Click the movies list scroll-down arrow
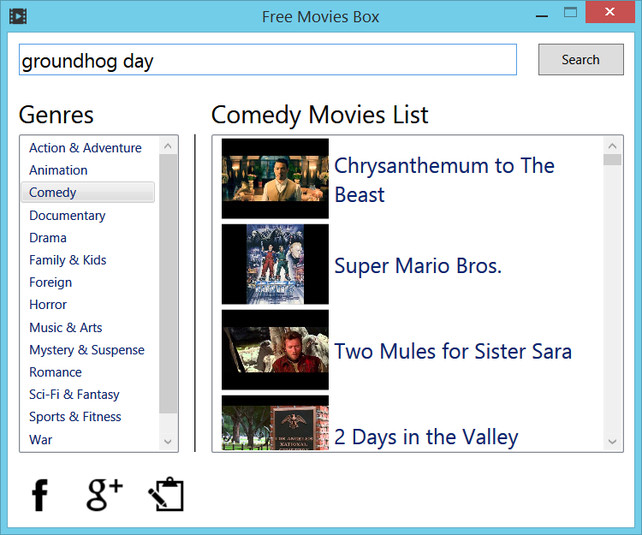This screenshot has width=642, height=535. click(x=613, y=441)
